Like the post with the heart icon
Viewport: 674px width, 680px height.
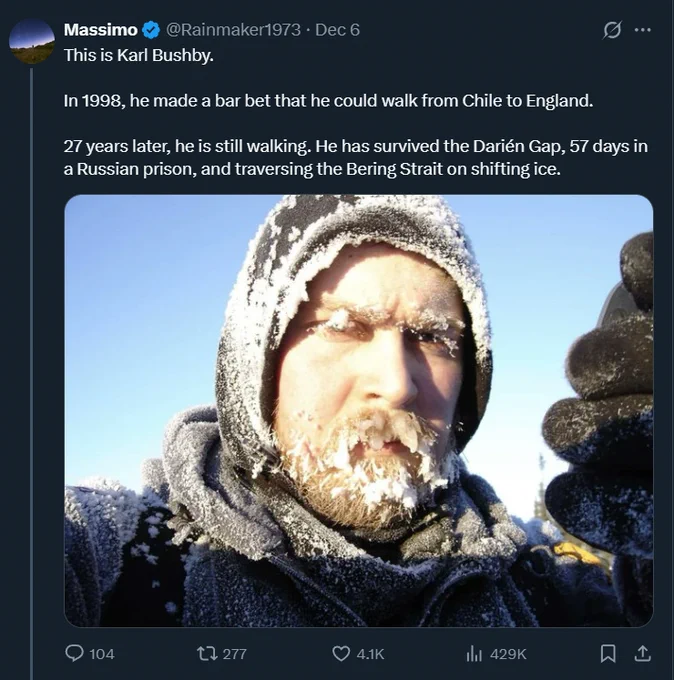pos(341,653)
